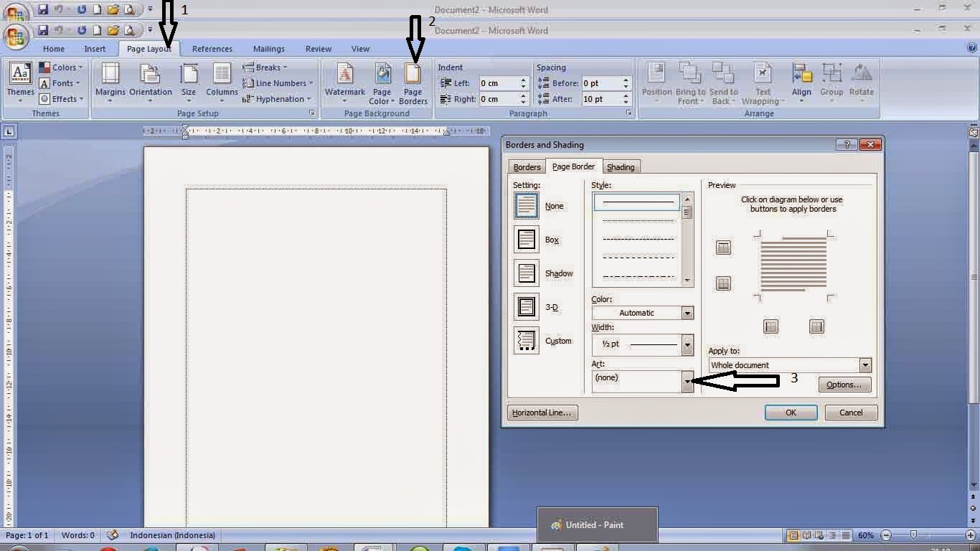The width and height of the screenshot is (980, 551).
Task: Open the Color dropdown in Borders dialog
Action: pyautogui.click(x=687, y=312)
